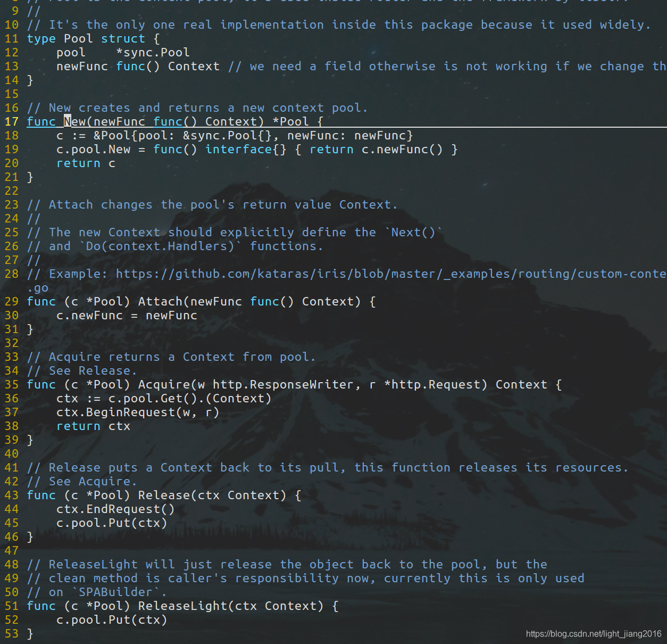This screenshot has height=644, width=667.
Task: Open the github.com/kataras/iris example URL
Action: (x=391, y=274)
